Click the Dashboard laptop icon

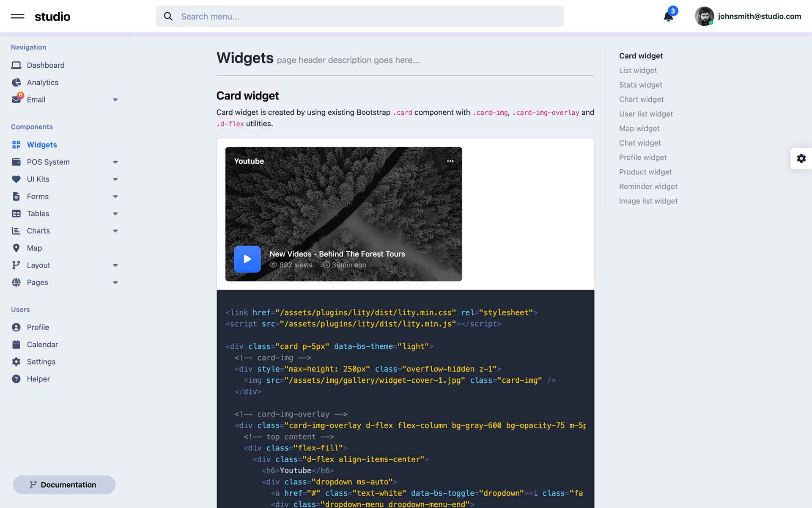click(16, 65)
